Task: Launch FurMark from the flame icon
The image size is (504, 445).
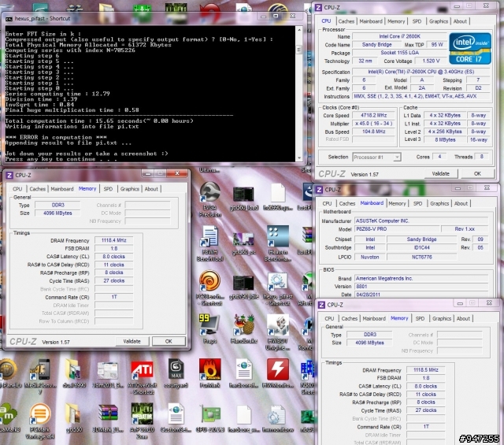Action: (210, 372)
